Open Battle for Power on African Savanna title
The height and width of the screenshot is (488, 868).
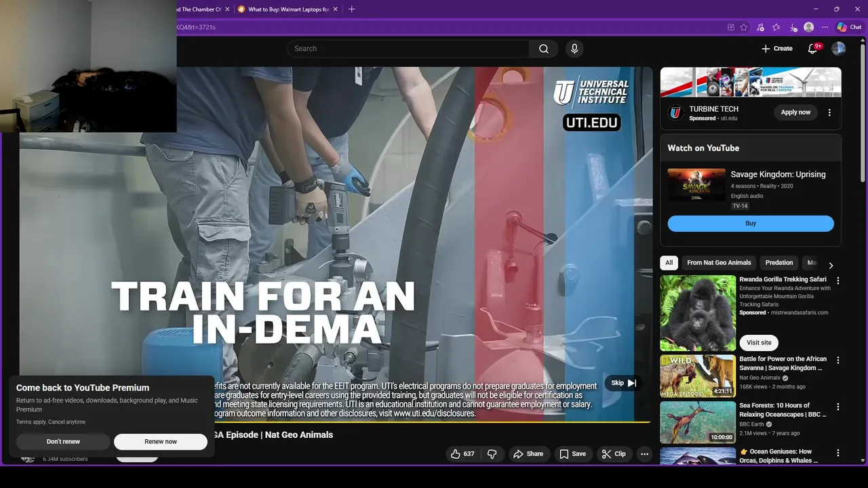783,363
